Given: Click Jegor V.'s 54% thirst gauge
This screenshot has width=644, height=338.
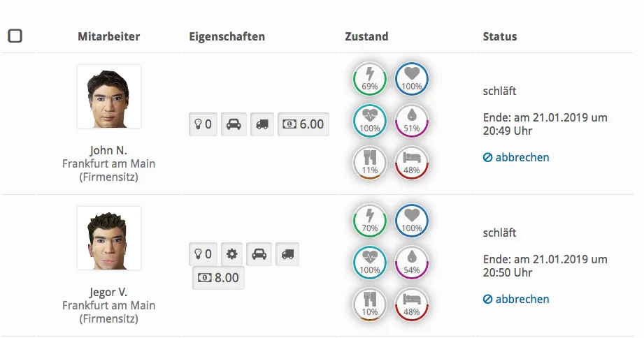Looking at the screenshot, I should pos(412,262).
